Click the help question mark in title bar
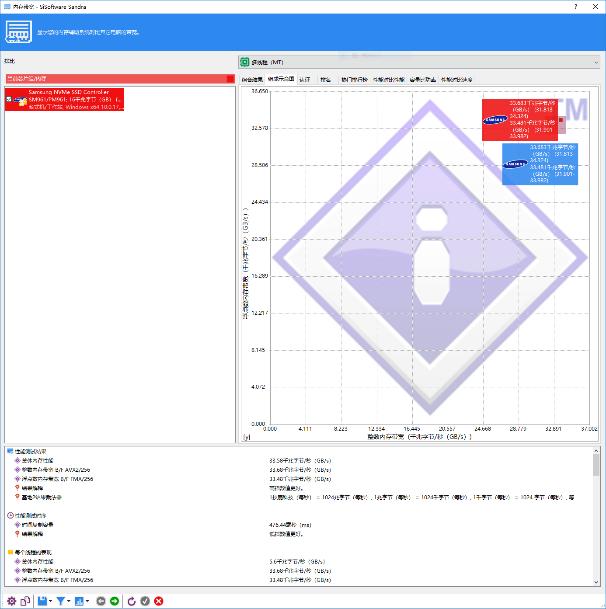The height and width of the screenshot is (609, 606). (575, 6)
